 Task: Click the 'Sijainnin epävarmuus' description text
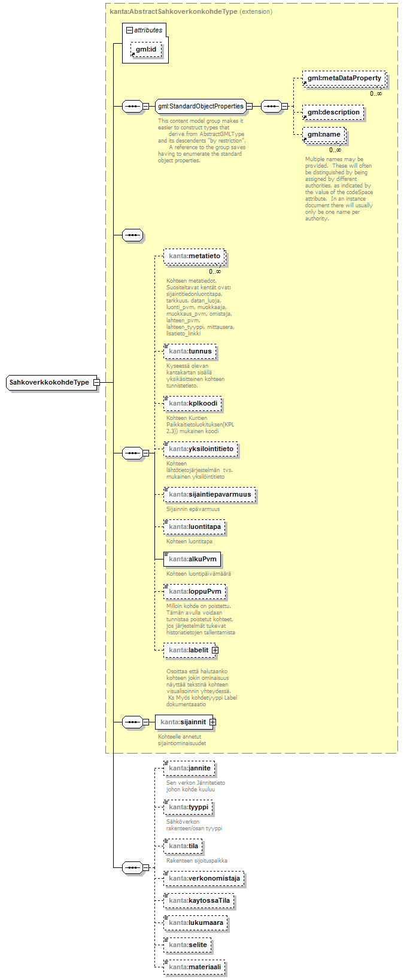pyautogui.click(x=193, y=509)
